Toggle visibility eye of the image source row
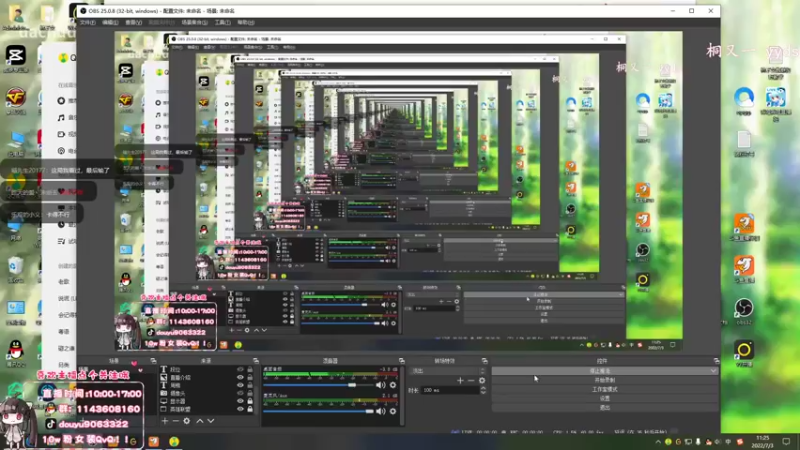 [x=240, y=378]
